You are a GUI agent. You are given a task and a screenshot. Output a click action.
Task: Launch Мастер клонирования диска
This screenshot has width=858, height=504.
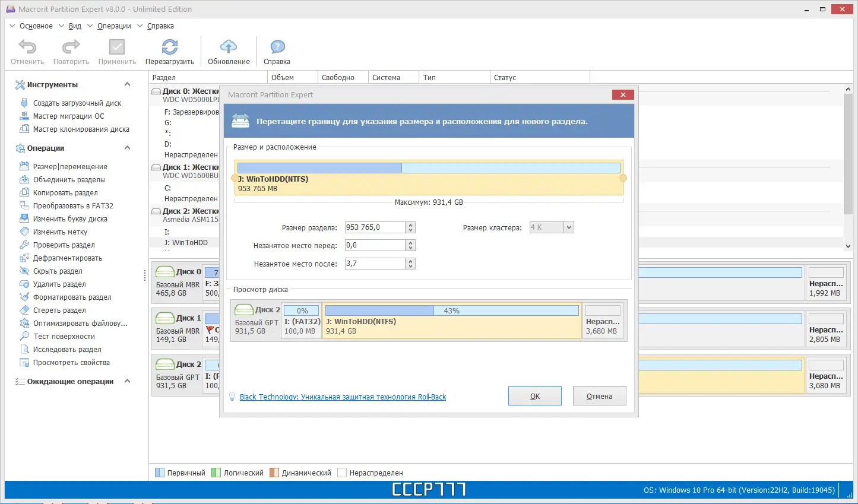point(81,129)
